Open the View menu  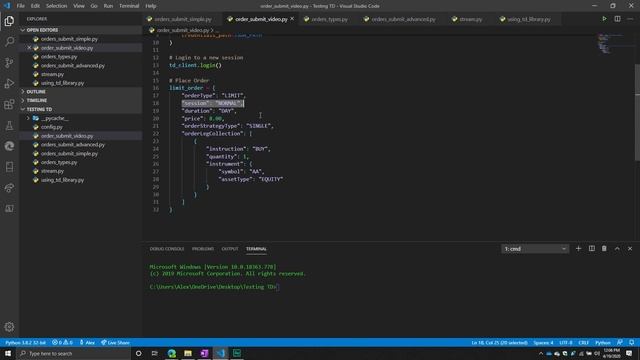pos(79,6)
